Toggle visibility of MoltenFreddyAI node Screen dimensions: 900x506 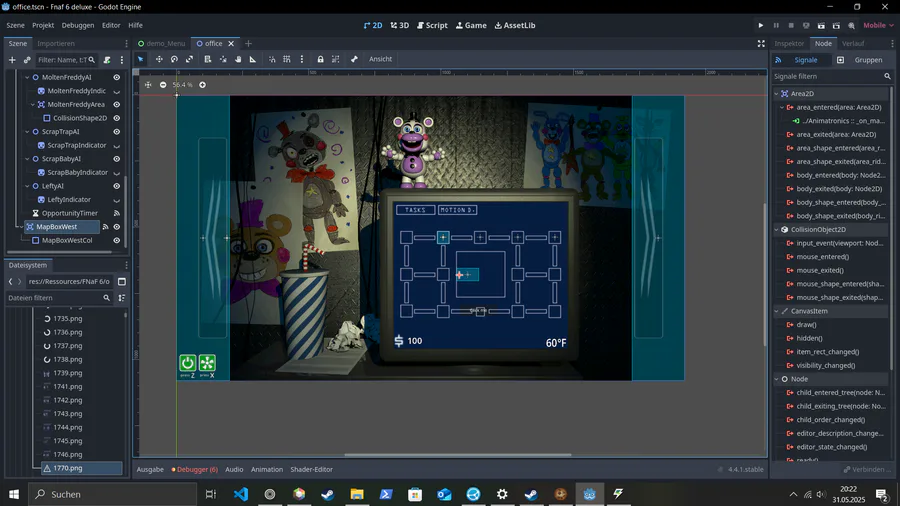[117, 77]
